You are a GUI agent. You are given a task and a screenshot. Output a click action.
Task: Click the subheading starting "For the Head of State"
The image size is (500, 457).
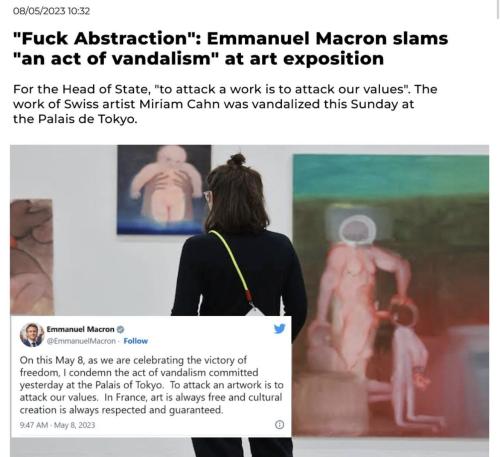click(x=225, y=104)
